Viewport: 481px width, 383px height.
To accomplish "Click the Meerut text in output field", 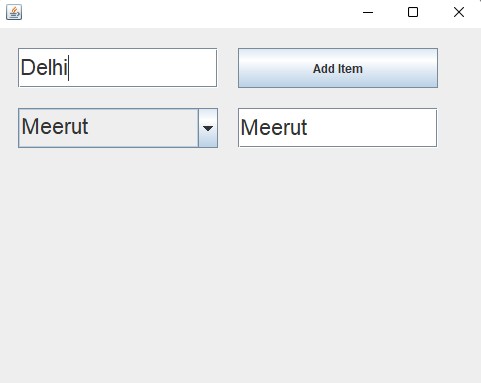I will pos(274,128).
